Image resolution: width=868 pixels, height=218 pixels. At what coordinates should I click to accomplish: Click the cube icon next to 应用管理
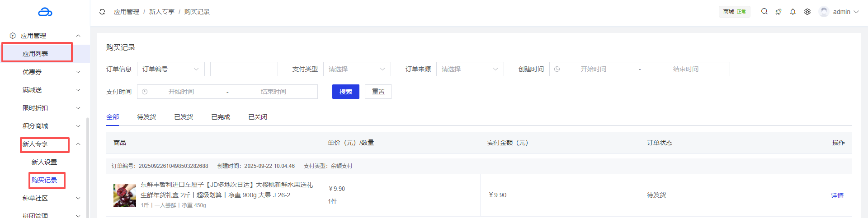pos(13,36)
